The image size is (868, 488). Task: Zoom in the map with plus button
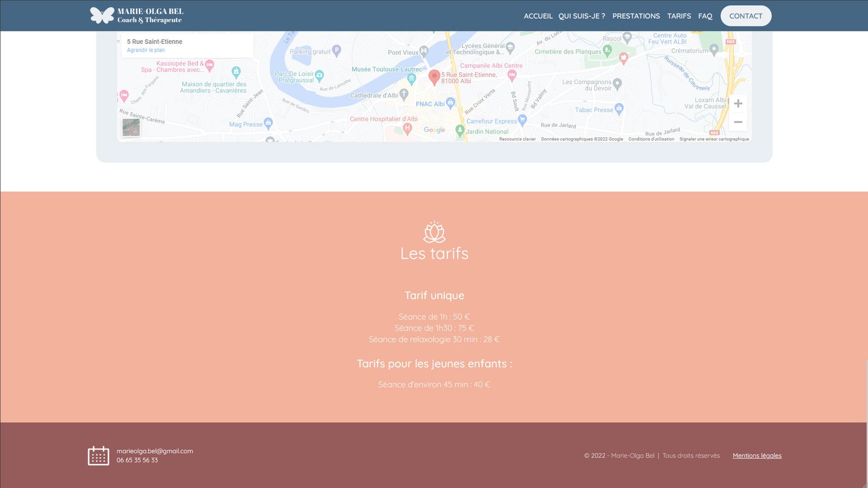click(x=738, y=104)
